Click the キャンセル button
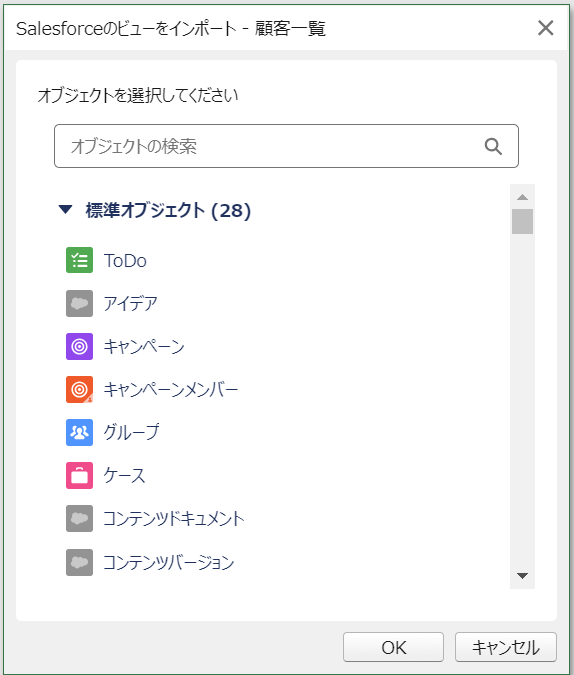The height and width of the screenshot is (675, 574). [506, 647]
